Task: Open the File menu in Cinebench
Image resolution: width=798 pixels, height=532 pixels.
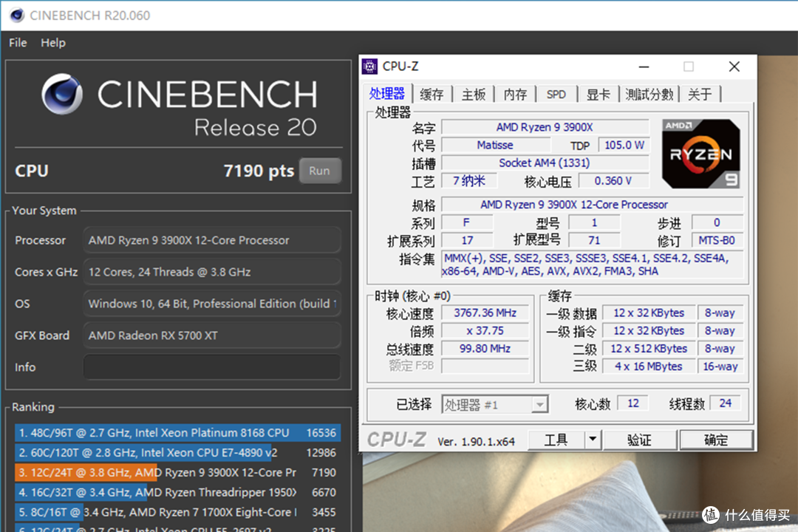Action: pos(18,43)
